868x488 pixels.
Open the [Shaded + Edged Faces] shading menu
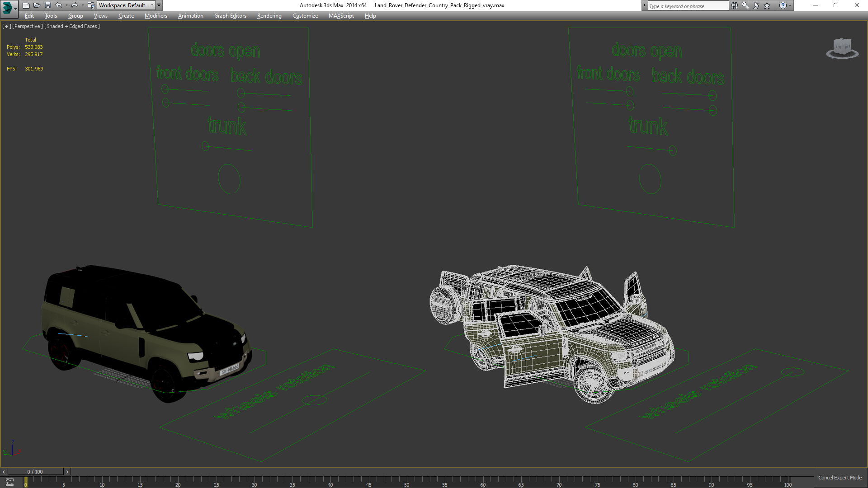tap(72, 26)
